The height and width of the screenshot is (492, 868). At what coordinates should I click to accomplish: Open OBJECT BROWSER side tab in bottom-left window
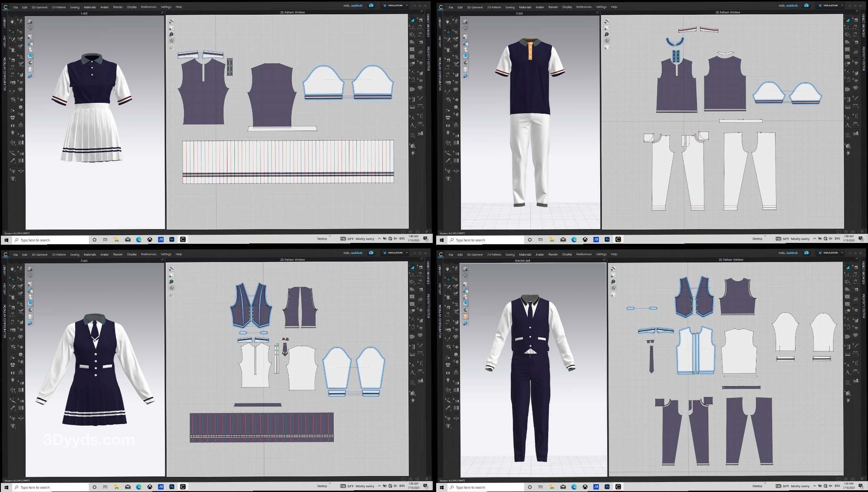[x=428, y=272]
